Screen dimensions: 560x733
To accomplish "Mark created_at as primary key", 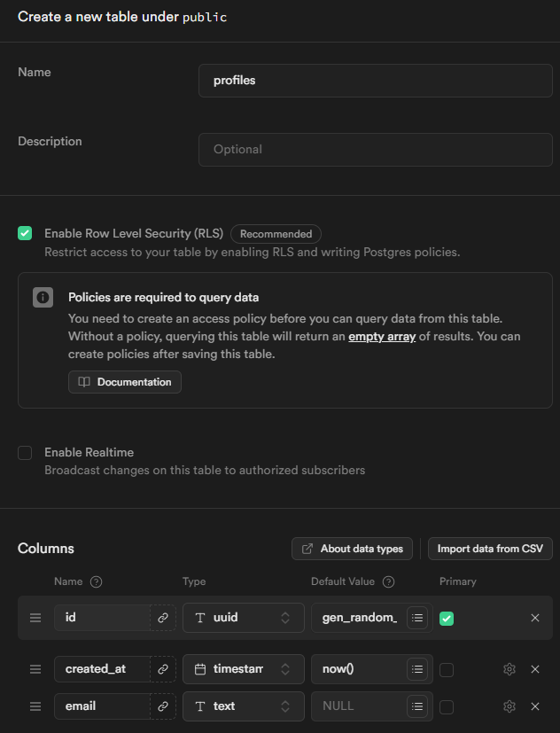I will [x=447, y=670].
